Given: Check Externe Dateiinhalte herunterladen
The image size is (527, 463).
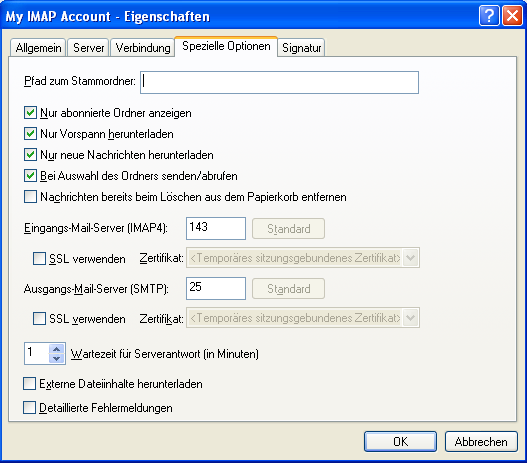Looking at the screenshot, I should [30, 384].
